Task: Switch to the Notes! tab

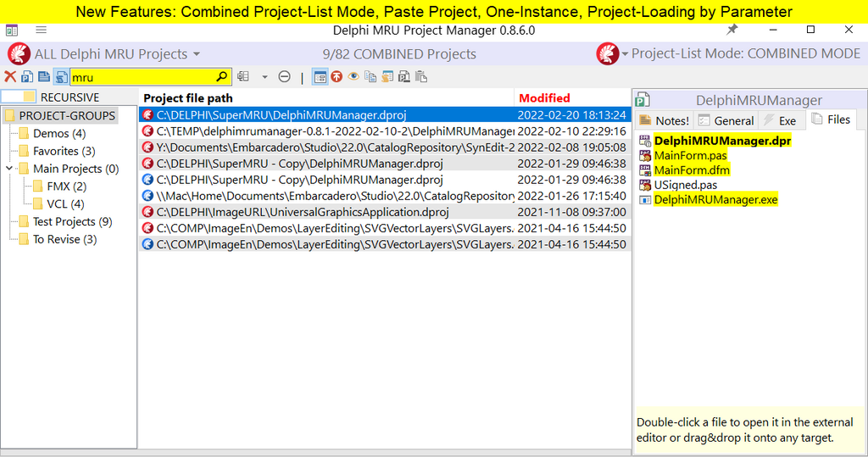Action: [x=664, y=120]
